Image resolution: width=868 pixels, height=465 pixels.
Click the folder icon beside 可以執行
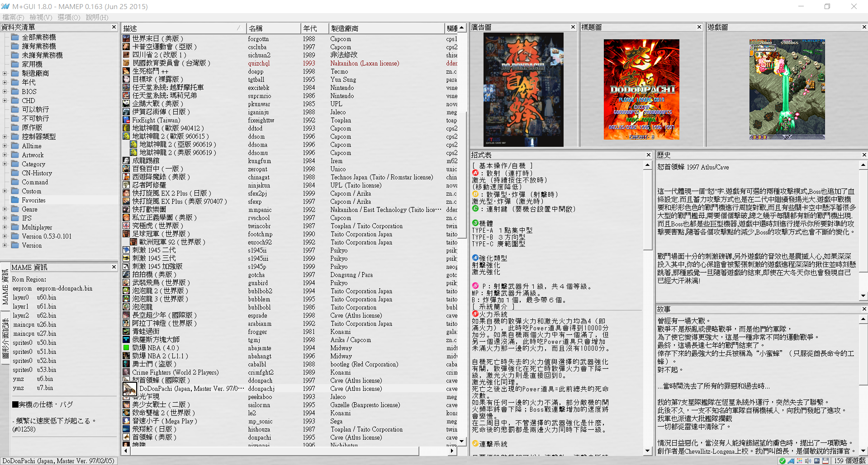[15, 109]
